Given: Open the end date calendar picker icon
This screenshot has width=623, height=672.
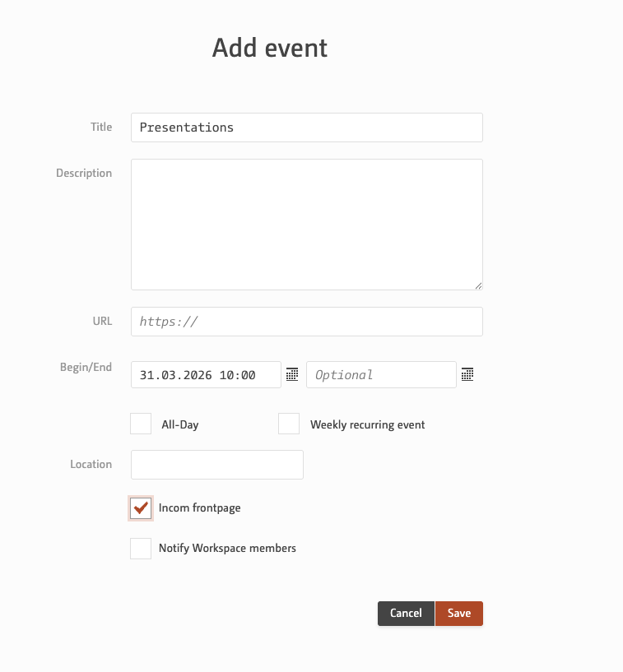Looking at the screenshot, I should click(467, 374).
